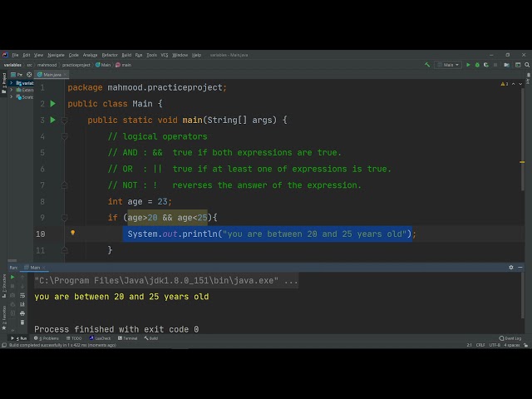Start debugging with the green bug icon
Viewport: 532px width, 399px height.
point(477,65)
